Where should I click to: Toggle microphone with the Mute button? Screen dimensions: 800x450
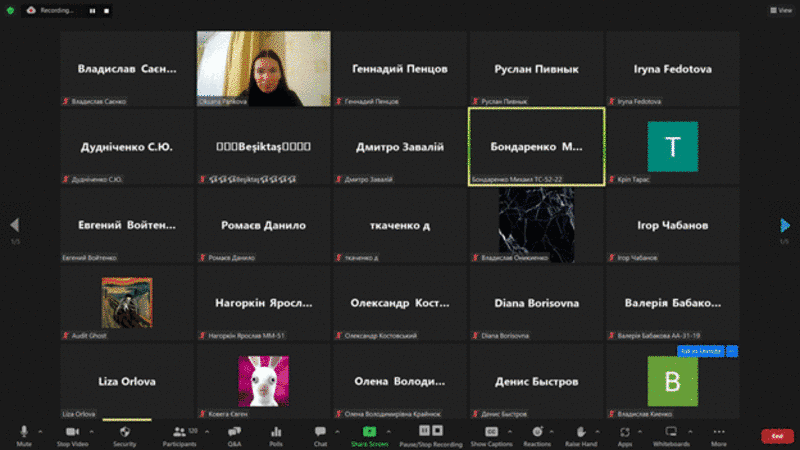point(24,434)
